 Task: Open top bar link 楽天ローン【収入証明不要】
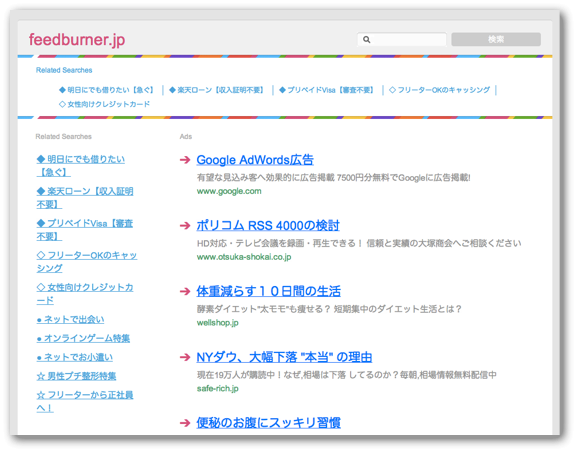pos(217,90)
